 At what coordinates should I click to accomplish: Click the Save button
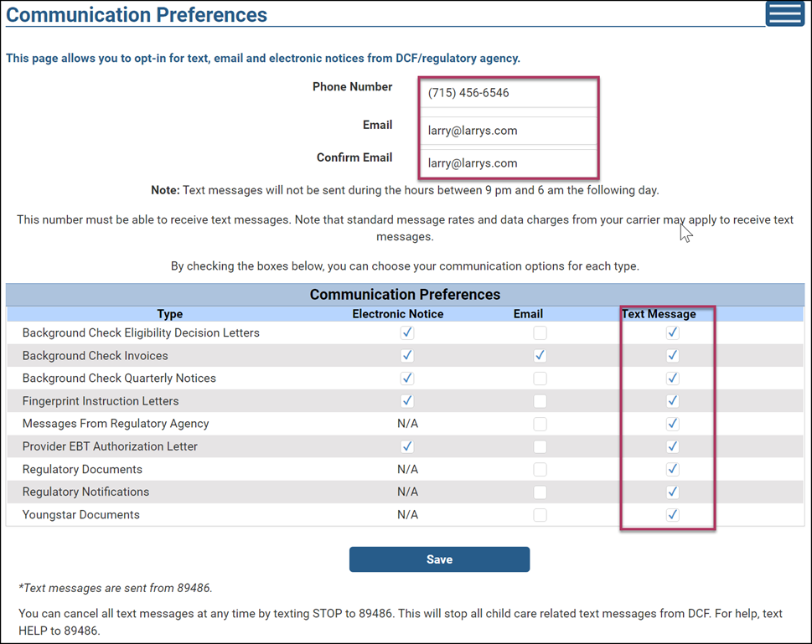[x=439, y=559]
